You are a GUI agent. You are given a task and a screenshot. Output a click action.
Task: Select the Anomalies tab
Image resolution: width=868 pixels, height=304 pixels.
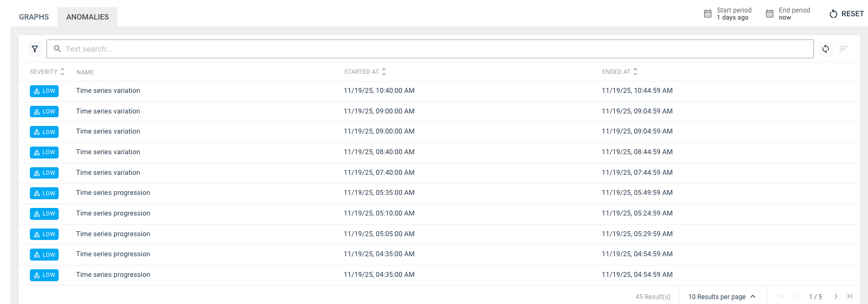(x=87, y=17)
